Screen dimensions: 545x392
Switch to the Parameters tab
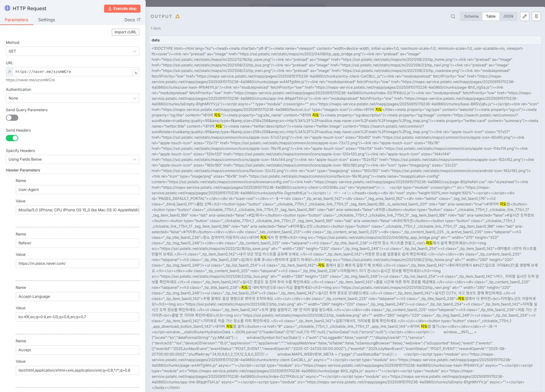16,20
